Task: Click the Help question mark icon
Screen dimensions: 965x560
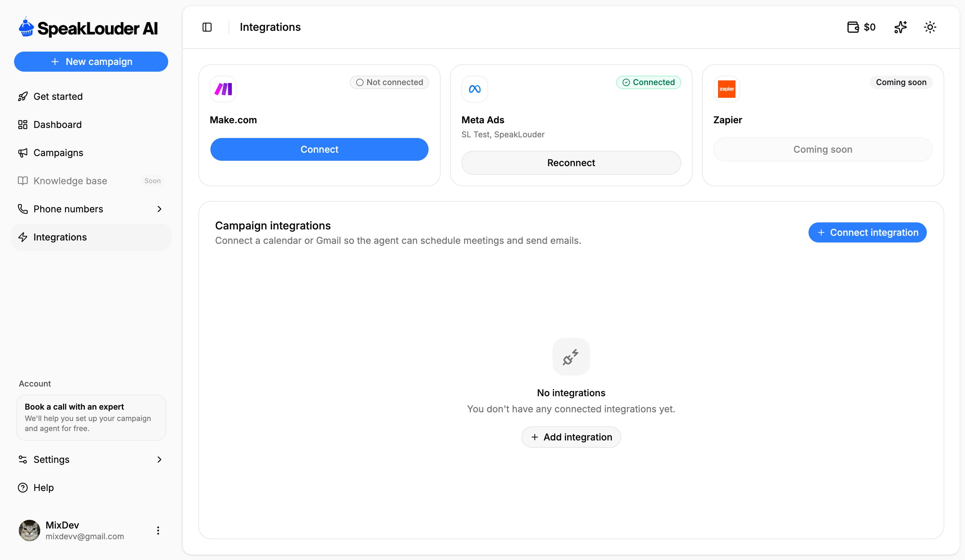Action: coord(23,488)
